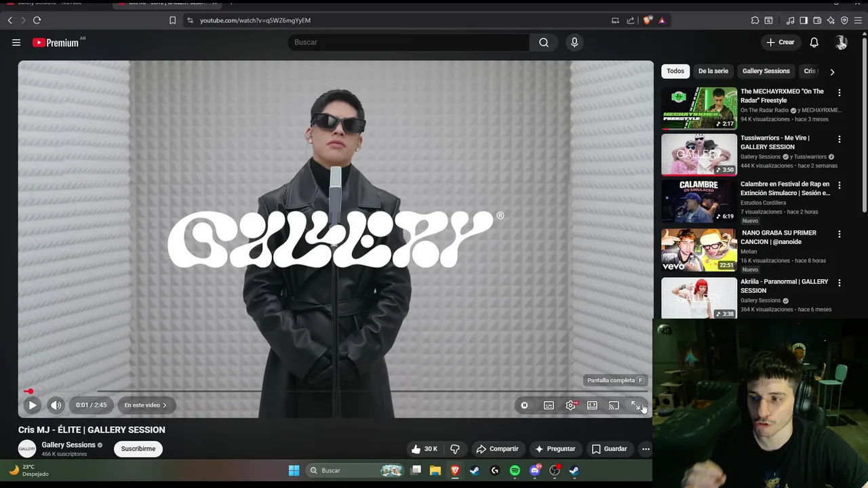
Task: Reload the page
Action: (37, 20)
